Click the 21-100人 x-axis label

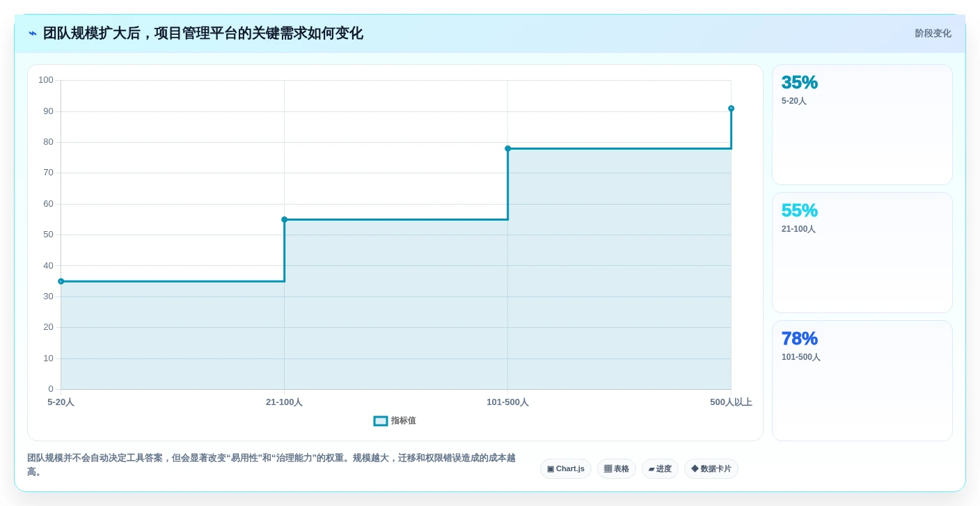point(284,402)
